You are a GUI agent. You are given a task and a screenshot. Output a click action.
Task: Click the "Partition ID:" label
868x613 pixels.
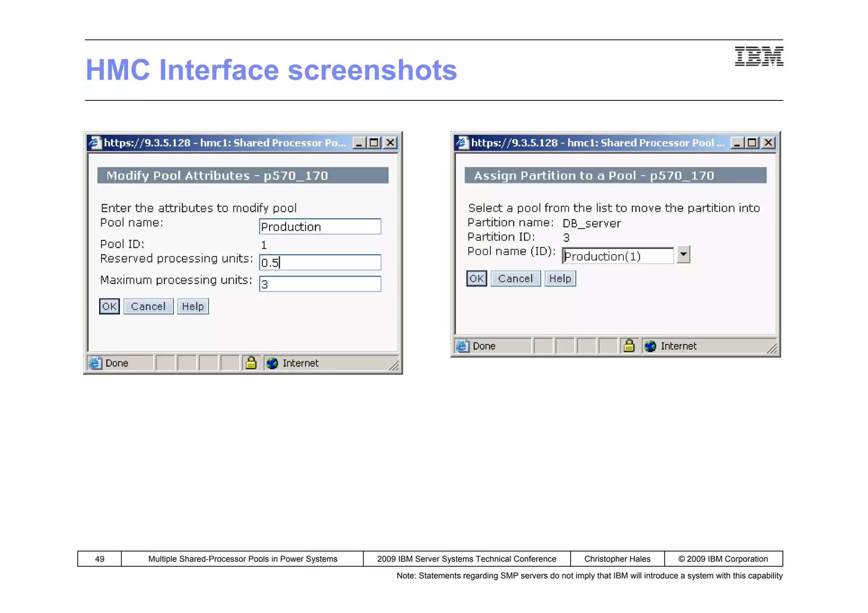(x=501, y=237)
